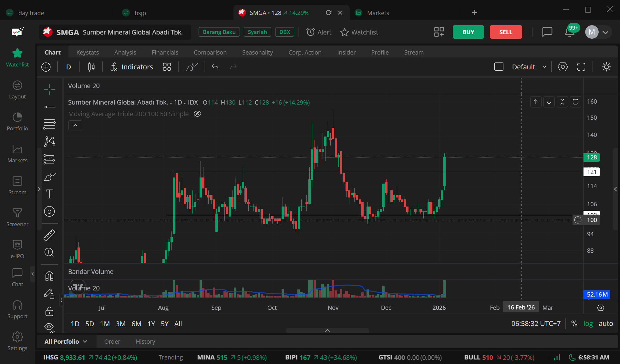Viewport: 620px width, 364px height.
Task: Set the chart range to 3M
Action: 120,324
